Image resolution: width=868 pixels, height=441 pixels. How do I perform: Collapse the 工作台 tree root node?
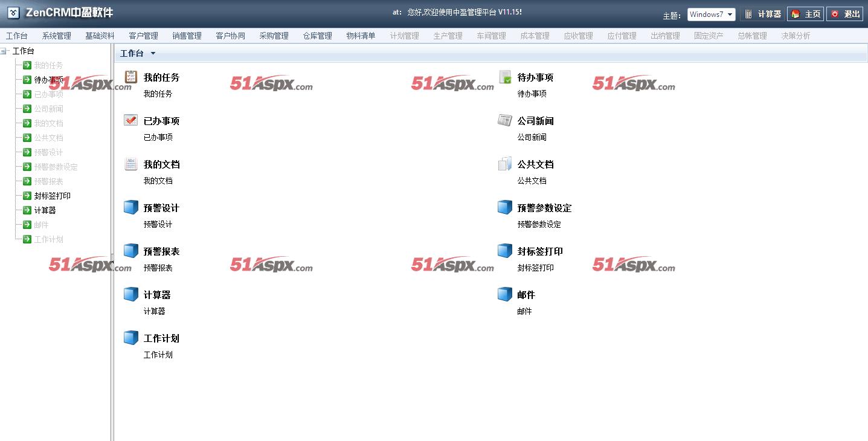pyautogui.click(x=4, y=51)
